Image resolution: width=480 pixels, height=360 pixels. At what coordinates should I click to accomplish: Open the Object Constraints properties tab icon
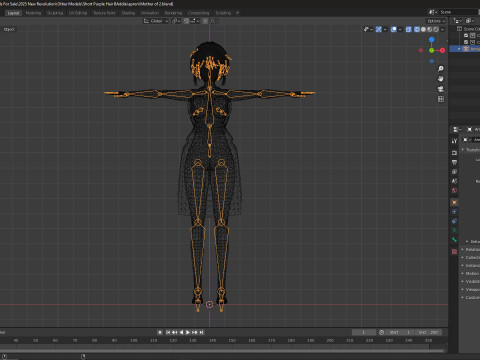click(x=454, y=221)
